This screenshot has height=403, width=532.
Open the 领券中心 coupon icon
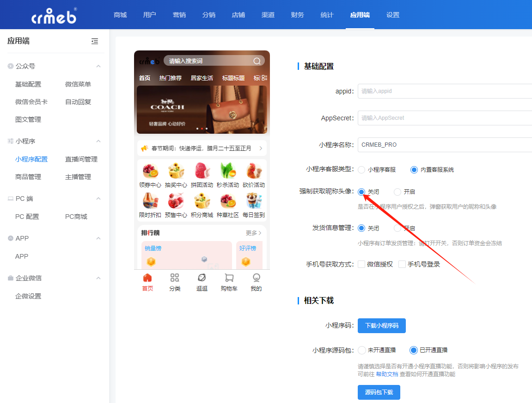(x=150, y=171)
